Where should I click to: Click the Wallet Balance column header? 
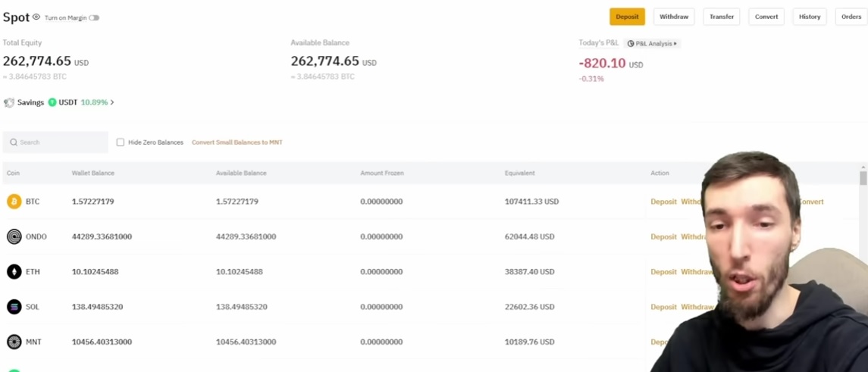[93, 173]
